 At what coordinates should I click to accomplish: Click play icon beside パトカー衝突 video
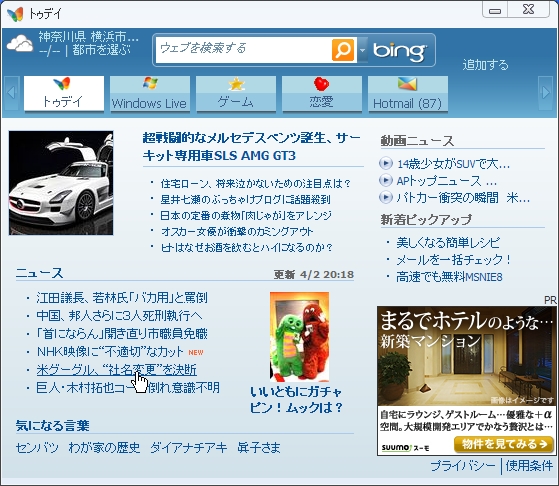click(x=386, y=197)
